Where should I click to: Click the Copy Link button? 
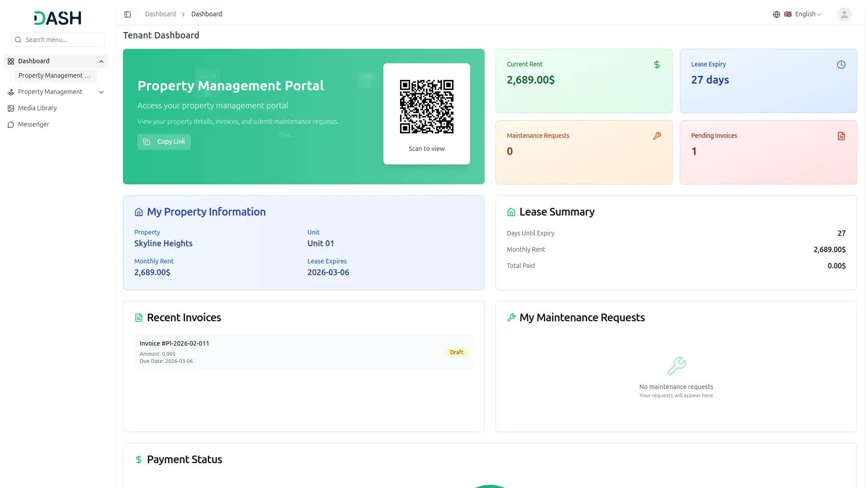pos(164,142)
